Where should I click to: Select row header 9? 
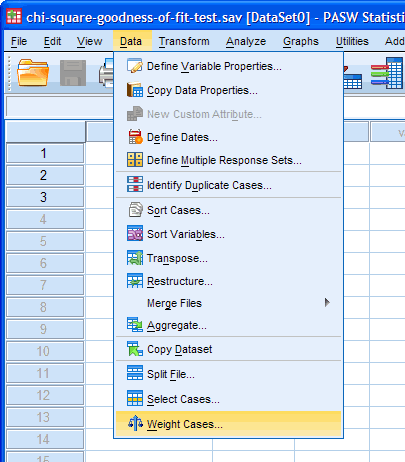pyautogui.click(x=45, y=329)
